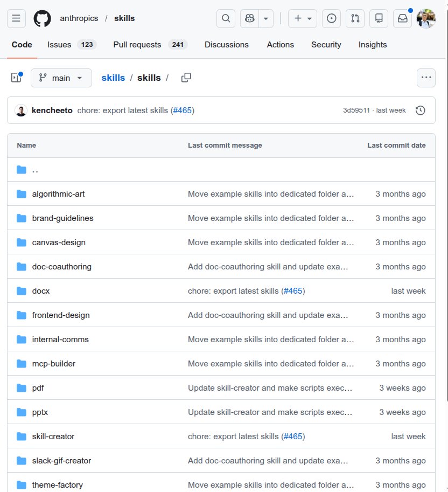The width and height of the screenshot is (448, 492).
Task: Open the frontend-design folder
Action: point(61,315)
